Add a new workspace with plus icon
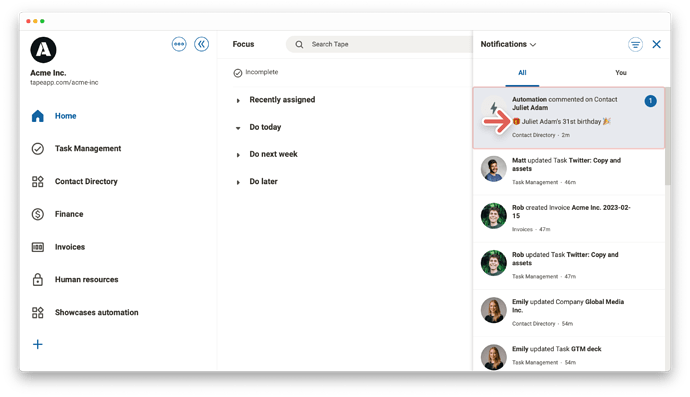Screen dimensions: 690x397 (38, 344)
